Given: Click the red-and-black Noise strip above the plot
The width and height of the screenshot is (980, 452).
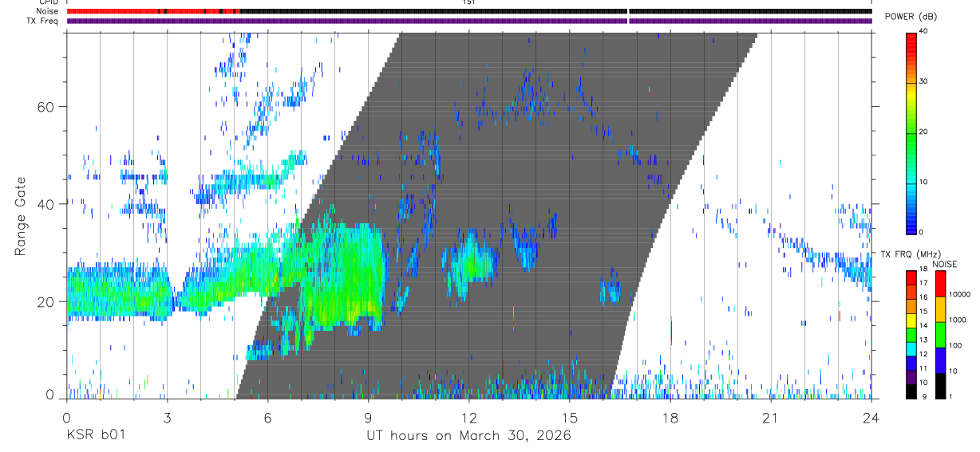Looking at the screenshot, I should [x=469, y=12].
